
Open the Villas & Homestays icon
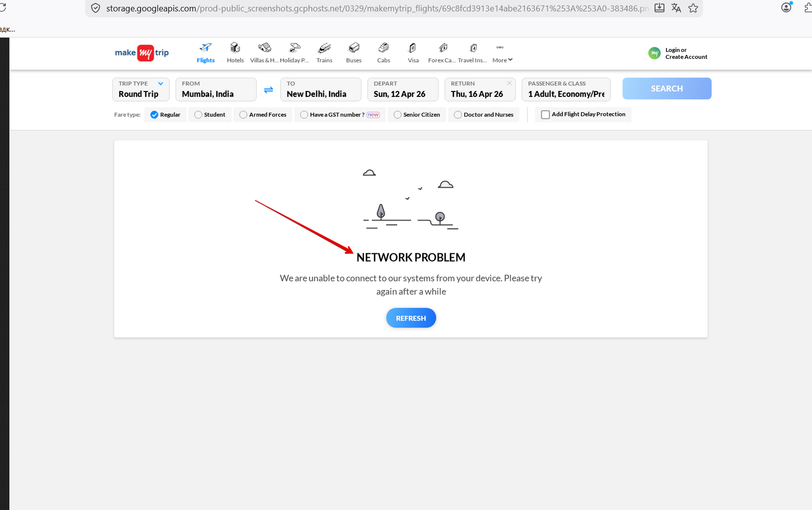coord(264,48)
